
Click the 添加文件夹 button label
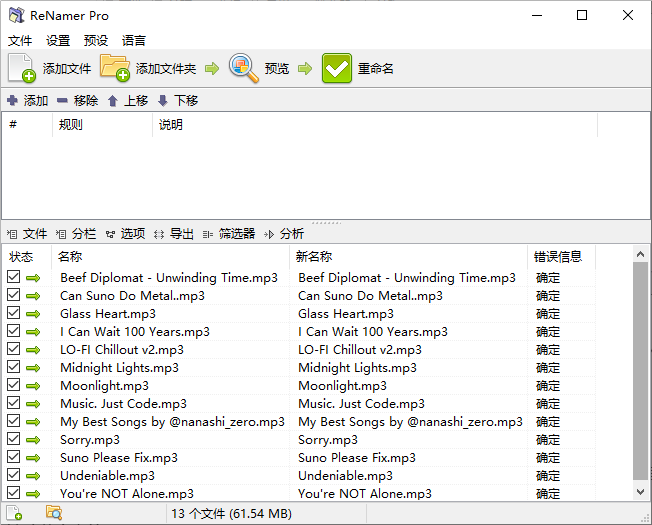165,68
